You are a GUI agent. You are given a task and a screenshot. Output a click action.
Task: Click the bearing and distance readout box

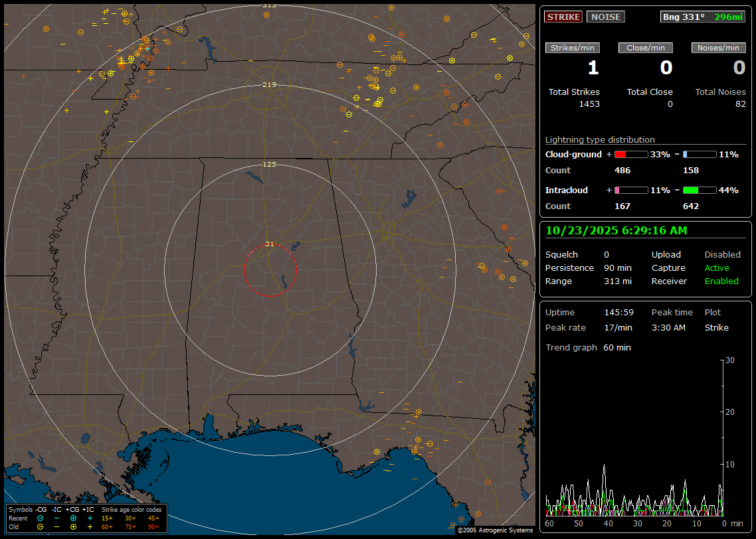point(703,17)
